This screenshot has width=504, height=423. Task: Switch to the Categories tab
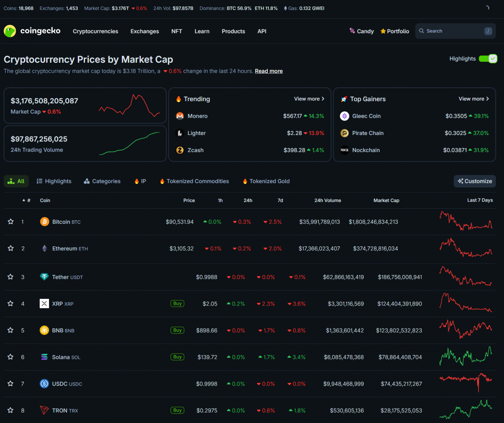(x=102, y=181)
